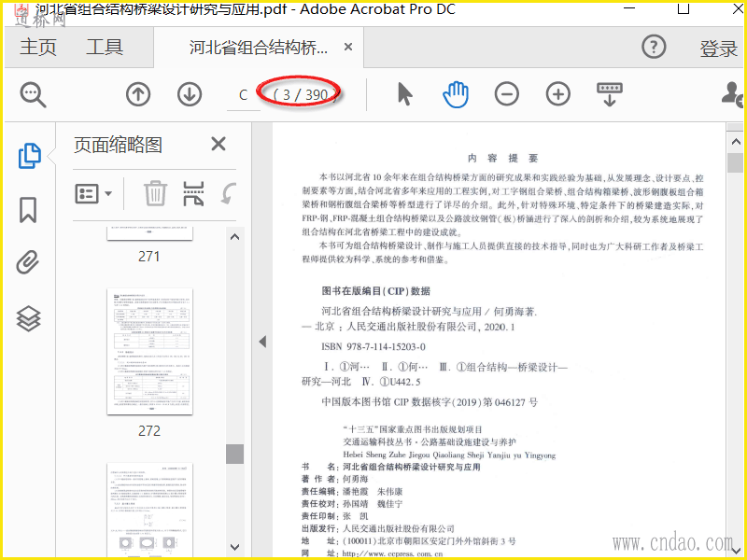Click the thumbnail panel scrollbar handle
This screenshot has width=747, height=560.
click(235, 454)
